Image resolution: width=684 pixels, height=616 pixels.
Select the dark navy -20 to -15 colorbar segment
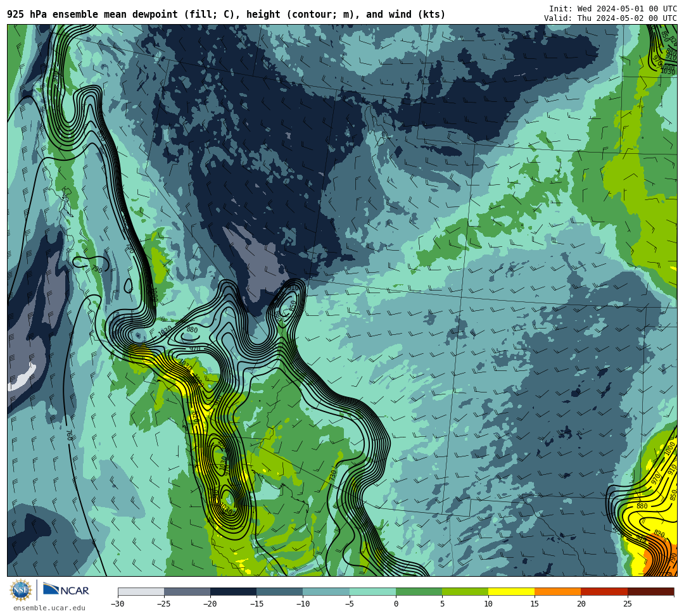tap(233, 591)
